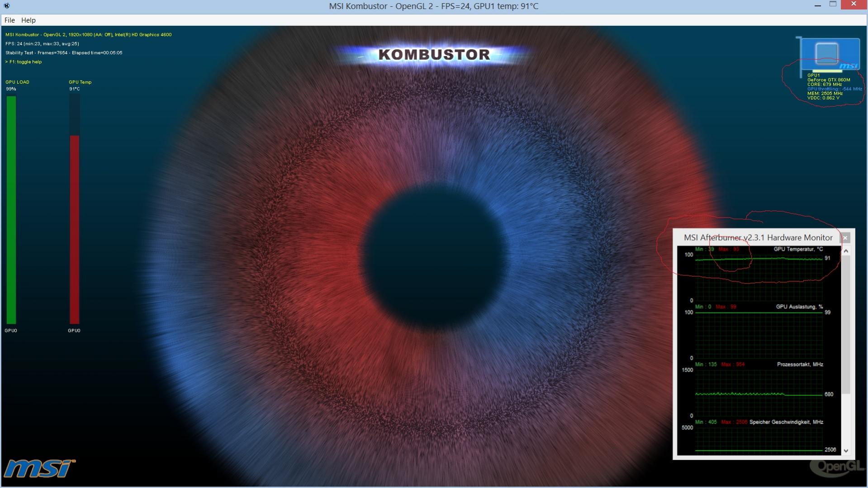Click the 'GPU Auslastung, %' graph label
Screen dimensions: 868x488
pyautogui.click(x=799, y=307)
